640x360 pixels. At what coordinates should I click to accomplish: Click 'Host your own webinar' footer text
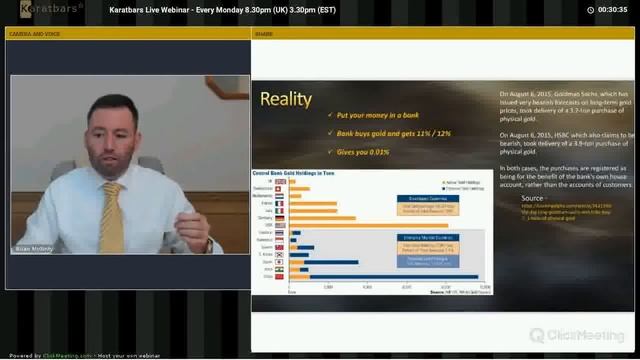click(x=129, y=356)
